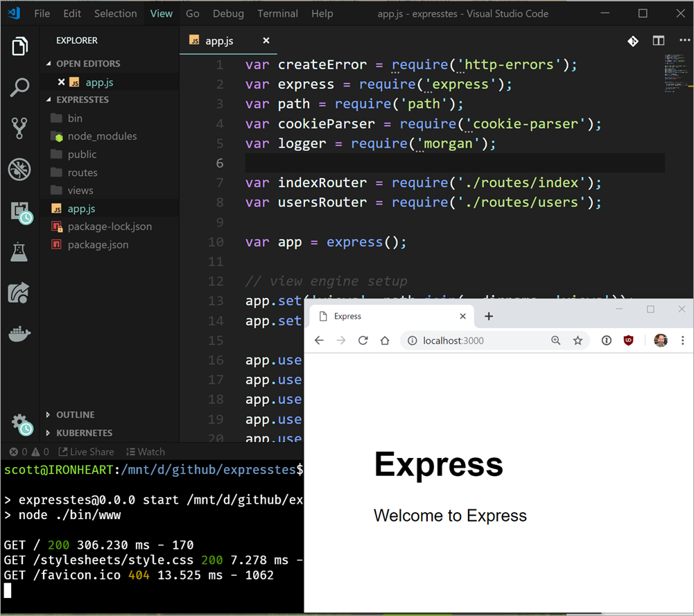
Task: Go back in the browser window
Action: click(319, 340)
